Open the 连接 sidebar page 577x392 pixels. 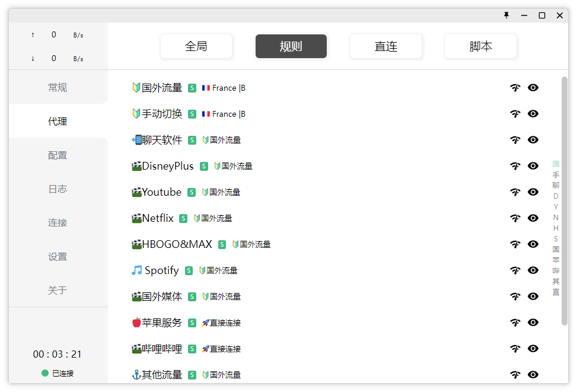pos(58,222)
